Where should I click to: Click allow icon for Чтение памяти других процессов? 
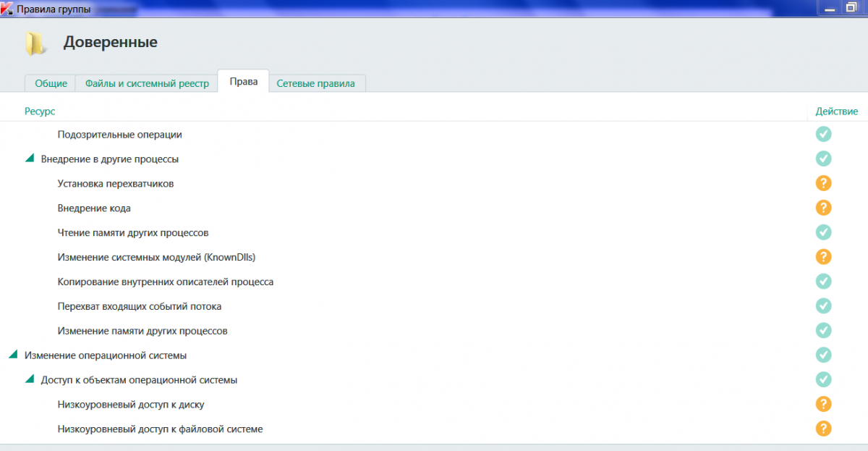click(x=823, y=232)
